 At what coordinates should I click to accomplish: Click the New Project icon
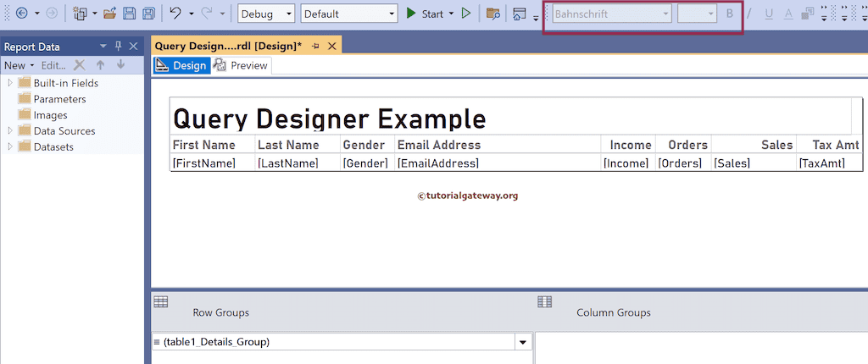click(x=81, y=14)
